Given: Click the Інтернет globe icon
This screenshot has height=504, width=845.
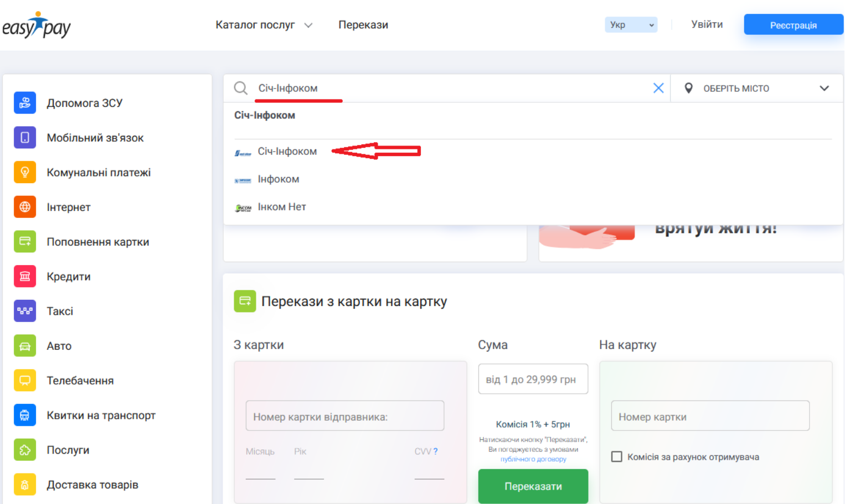Looking at the screenshot, I should (25, 207).
